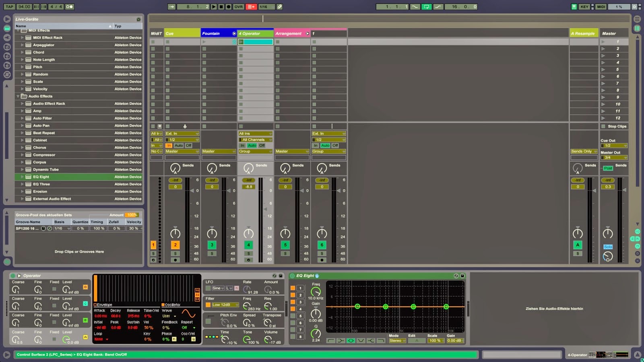Open the Sends Only output dropdown

(584, 151)
